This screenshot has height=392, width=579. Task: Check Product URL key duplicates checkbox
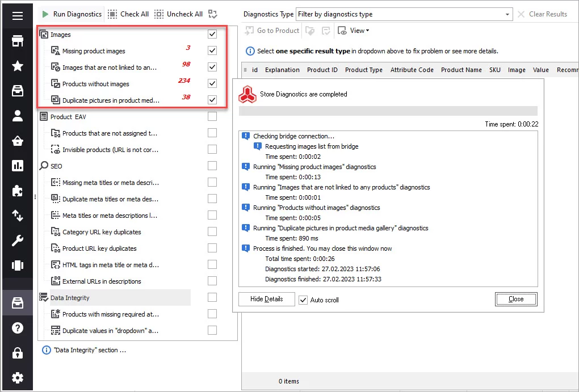click(x=212, y=248)
